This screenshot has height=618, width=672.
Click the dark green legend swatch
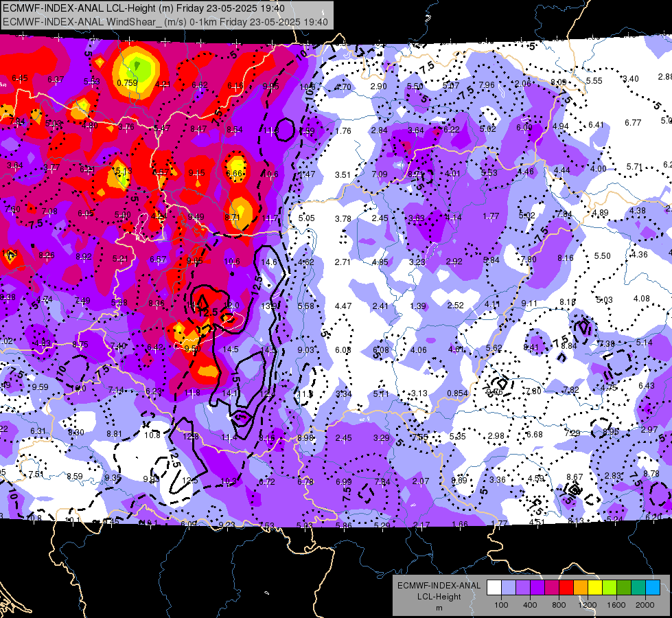click(x=623, y=588)
